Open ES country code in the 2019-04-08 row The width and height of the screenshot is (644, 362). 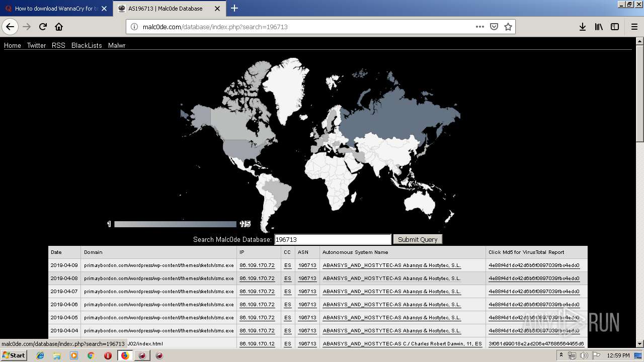click(287, 279)
